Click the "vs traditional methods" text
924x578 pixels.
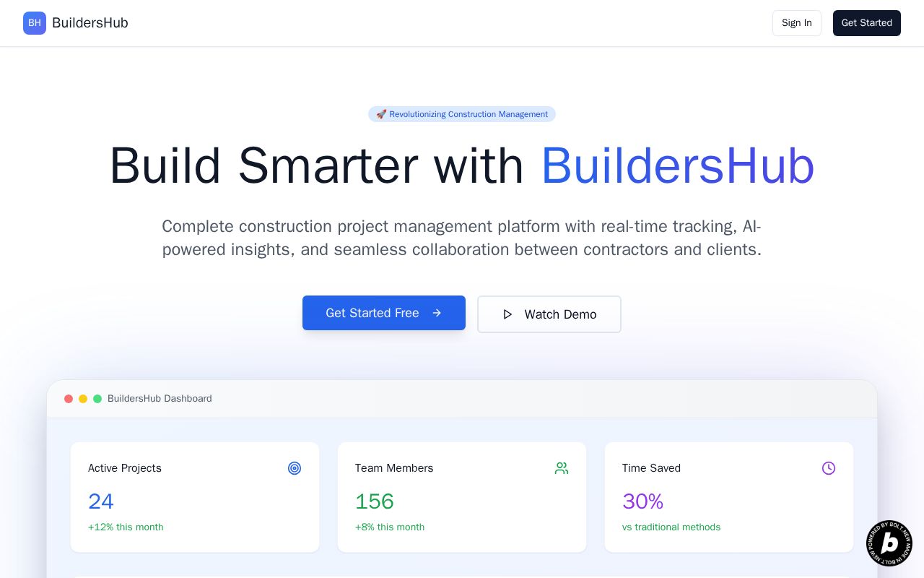coord(671,527)
